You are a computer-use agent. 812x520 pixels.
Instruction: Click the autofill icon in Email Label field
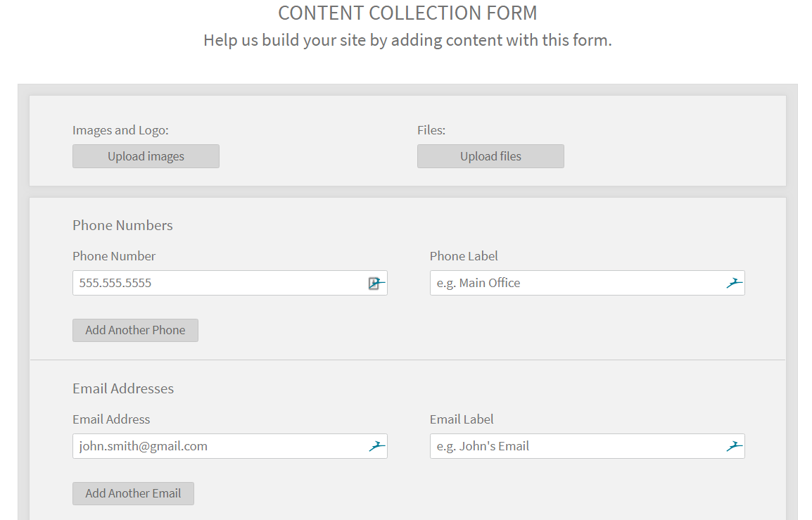(735, 446)
